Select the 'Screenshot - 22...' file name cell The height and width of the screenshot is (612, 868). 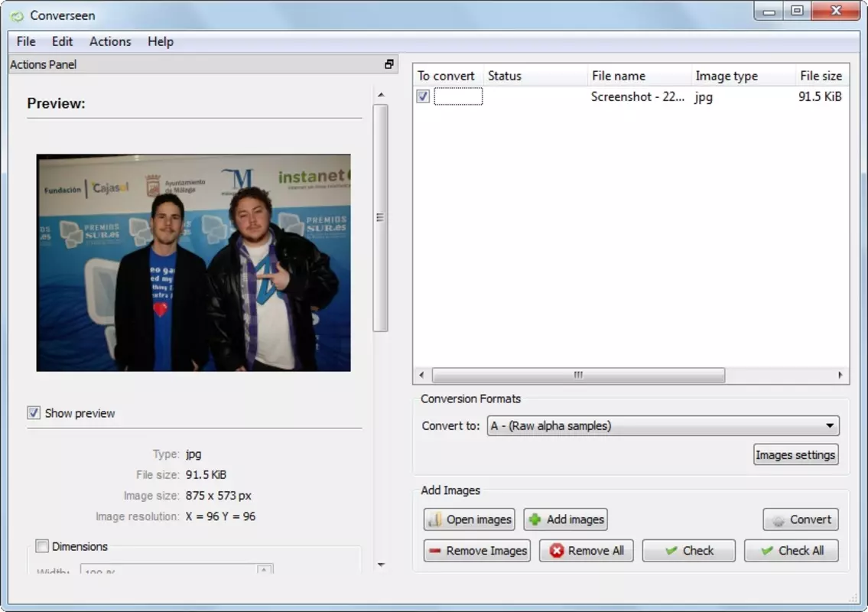[637, 96]
